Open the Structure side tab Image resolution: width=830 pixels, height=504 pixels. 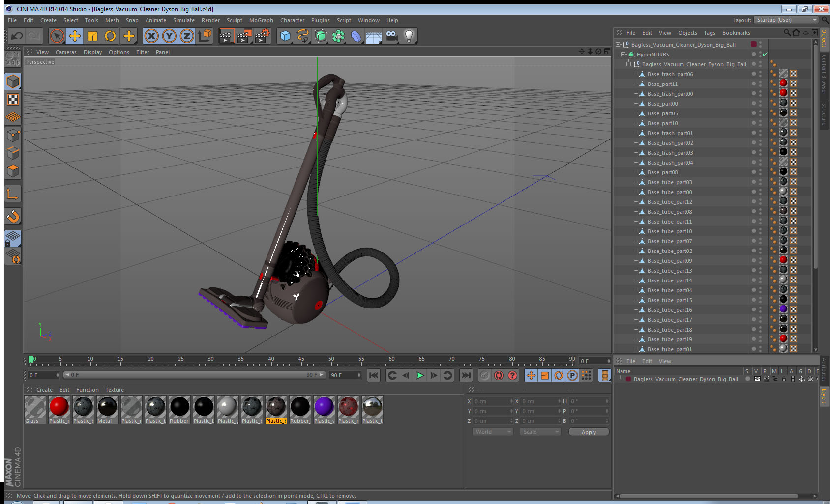click(x=824, y=114)
